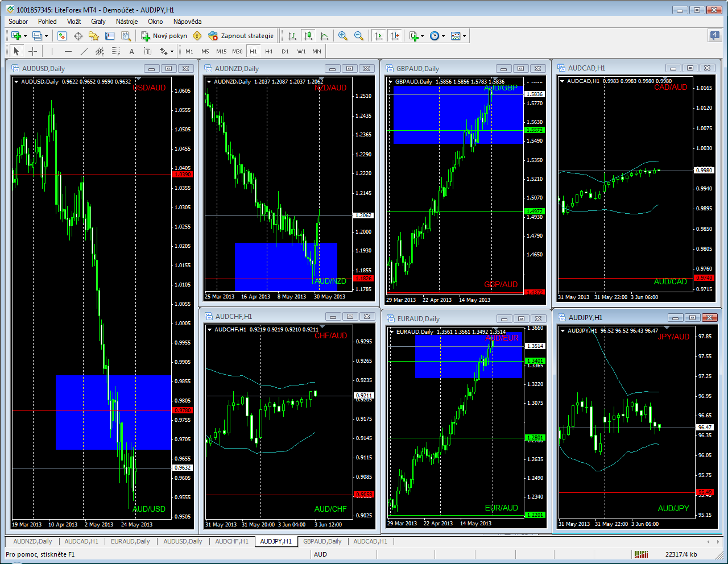Expand the Indicators list dropdown arrow
728x564 pixels.
422,36
